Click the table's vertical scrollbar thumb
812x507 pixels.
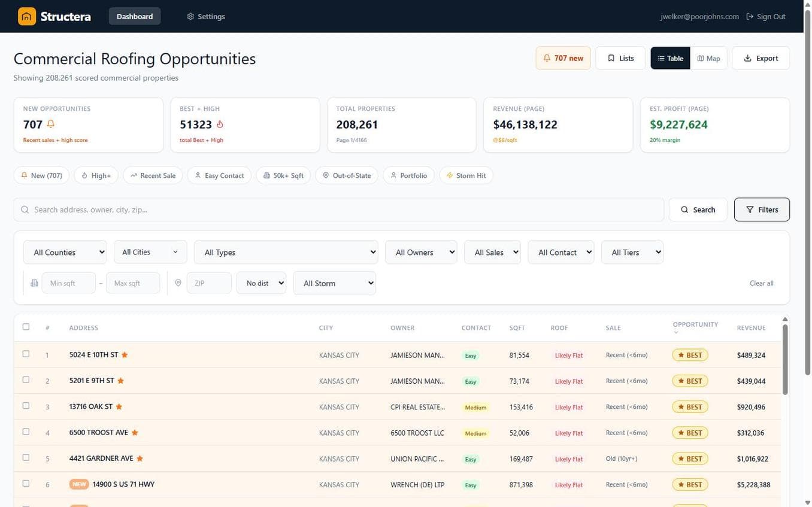pyautogui.click(x=784, y=359)
